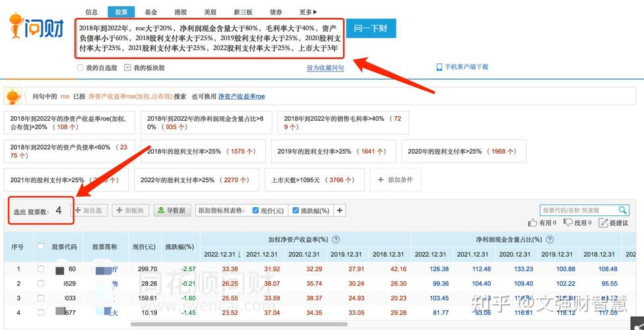This screenshot has height=330, width=644.
Task: Click the 净利润现金含量占比>80% condition
Action: tap(206, 123)
